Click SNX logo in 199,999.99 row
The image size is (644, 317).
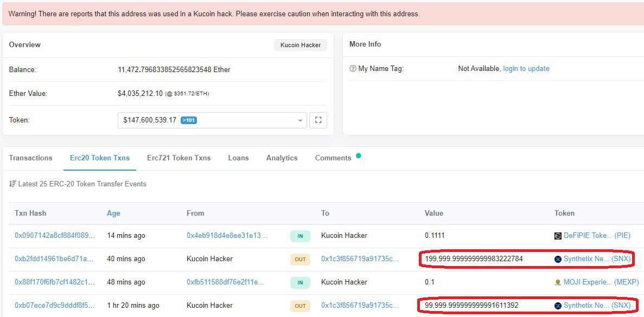click(558, 259)
